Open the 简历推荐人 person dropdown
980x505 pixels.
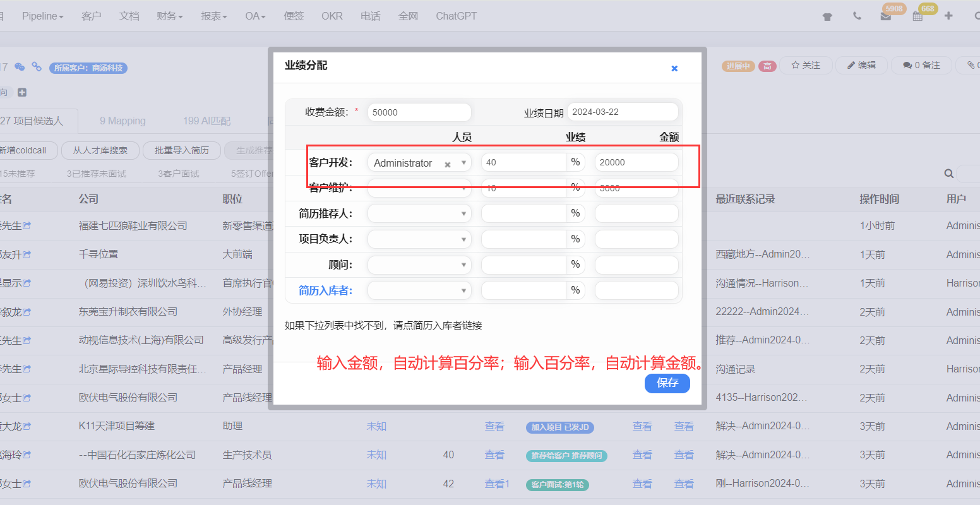click(x=419, y=213)
